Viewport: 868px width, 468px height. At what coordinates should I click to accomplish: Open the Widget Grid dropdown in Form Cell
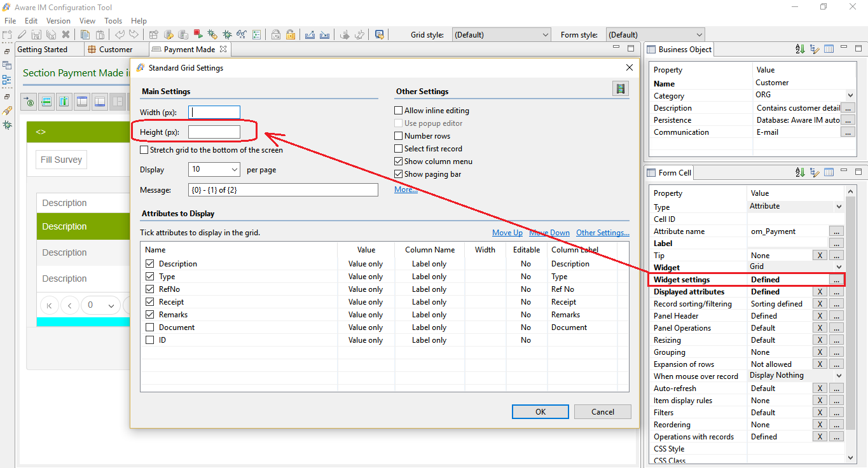coord(839,266)
